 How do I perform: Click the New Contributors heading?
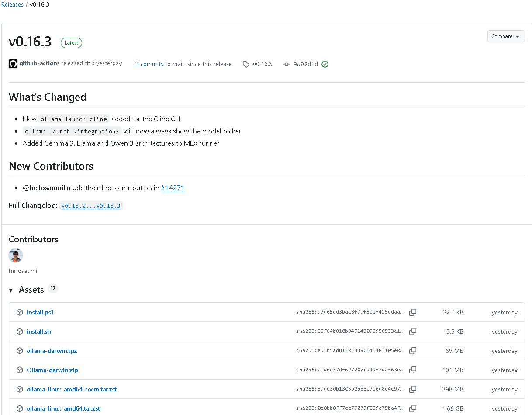coord(51,166)
